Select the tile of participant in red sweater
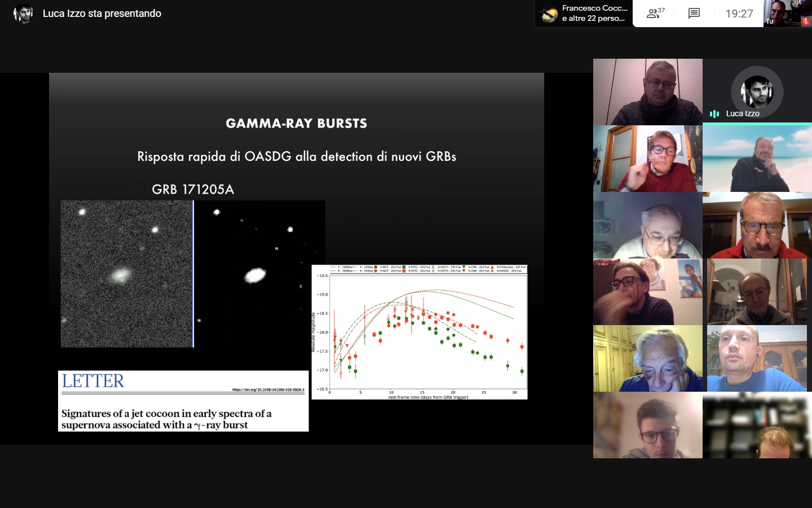The width and height of the screenshot is (812, 508). (x=647, y=159)
